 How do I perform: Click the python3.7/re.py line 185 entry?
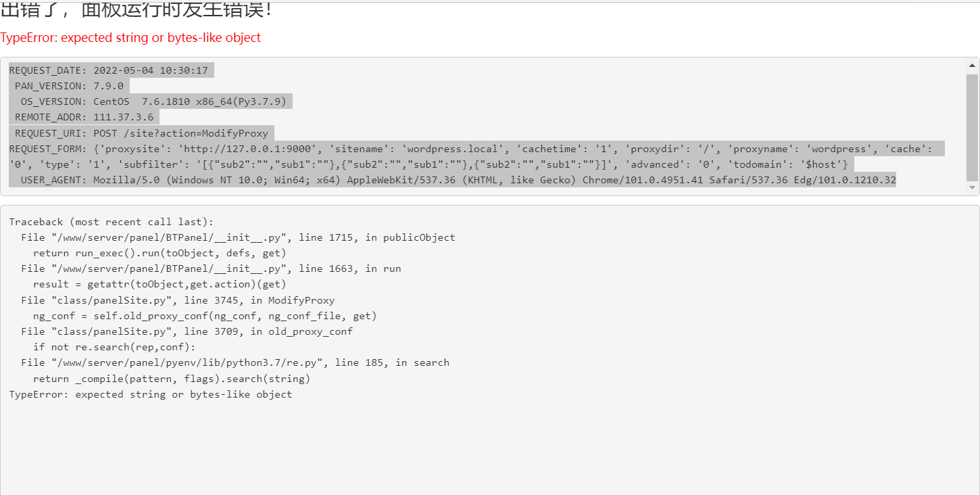(x=235, y=362)
